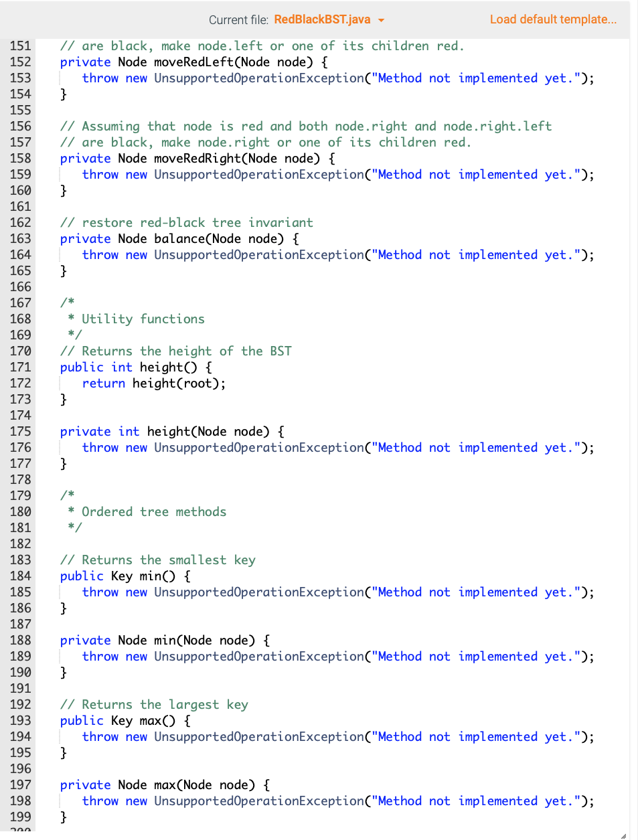Click the throw statement on line 176
The width and height of the screenshot is (638, 840).
click(338, 448)
